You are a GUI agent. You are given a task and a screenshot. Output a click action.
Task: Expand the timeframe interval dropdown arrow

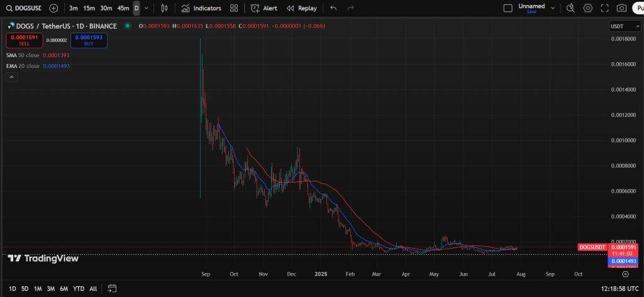point(147,8)
